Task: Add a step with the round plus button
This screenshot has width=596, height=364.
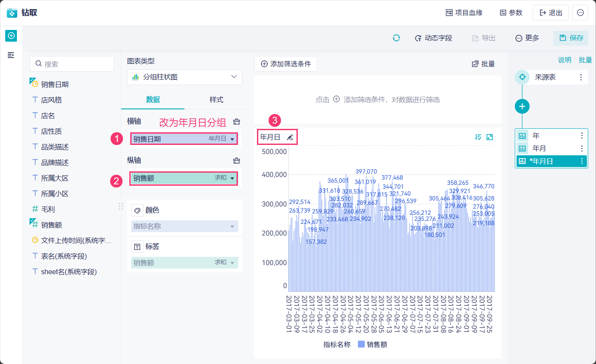Action: [522, 106]
